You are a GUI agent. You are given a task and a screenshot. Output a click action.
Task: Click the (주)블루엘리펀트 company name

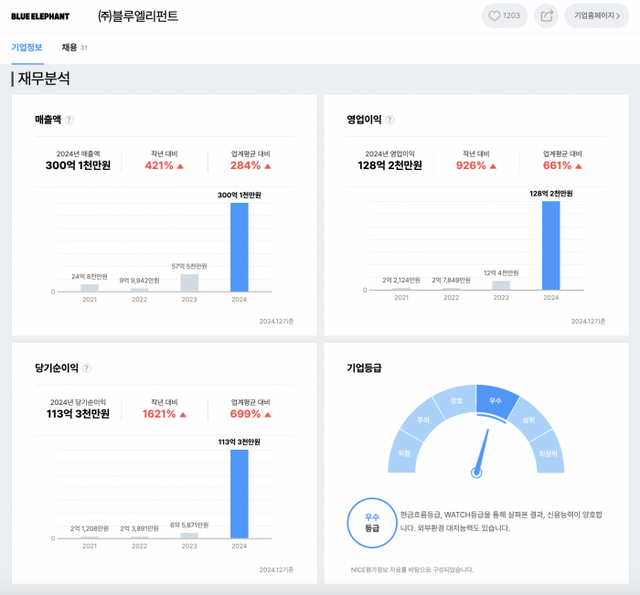click(138, 16)
